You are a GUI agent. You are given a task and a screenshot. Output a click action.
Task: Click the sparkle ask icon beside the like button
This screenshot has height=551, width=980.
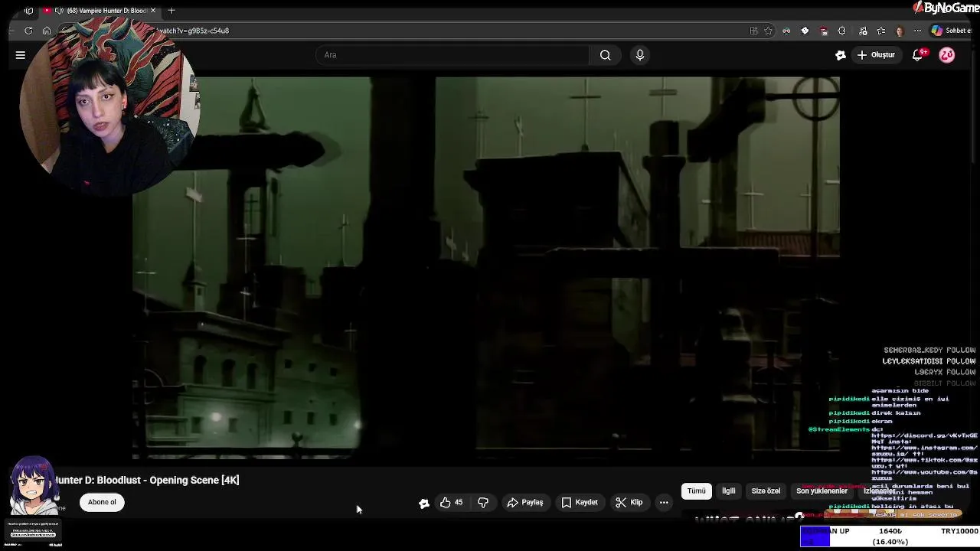click(424, 503)
